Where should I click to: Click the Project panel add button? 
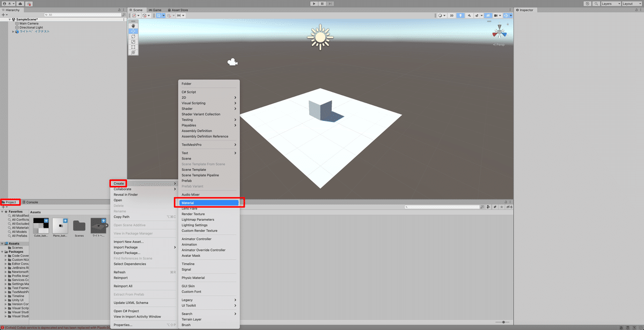click(x=4, y=207)
